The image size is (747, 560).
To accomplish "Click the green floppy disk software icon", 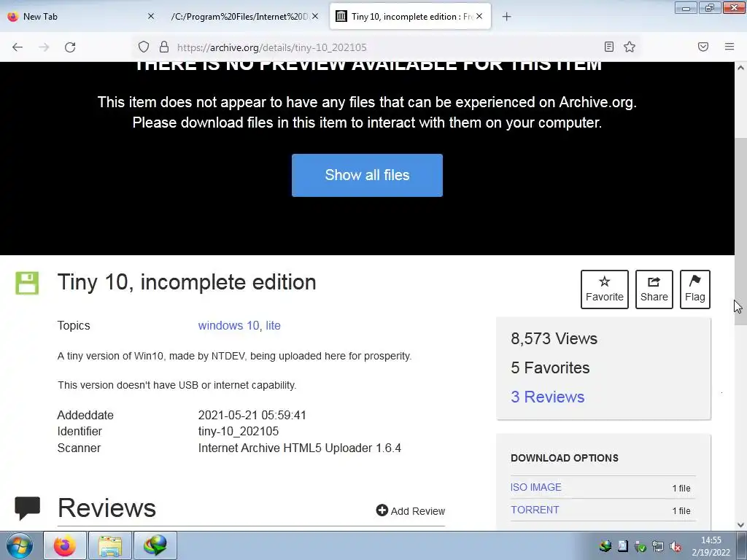I will 27,283.
